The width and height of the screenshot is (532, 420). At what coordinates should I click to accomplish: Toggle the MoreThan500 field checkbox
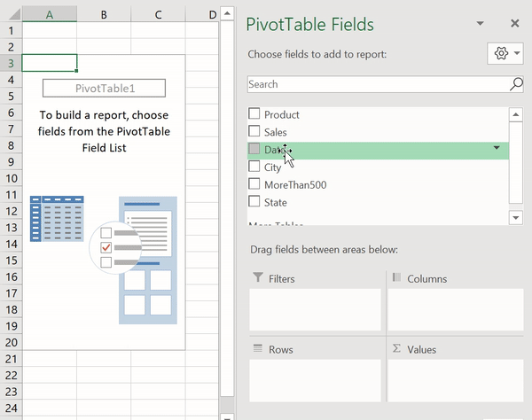pyautogui.click(x=254, y=184)
